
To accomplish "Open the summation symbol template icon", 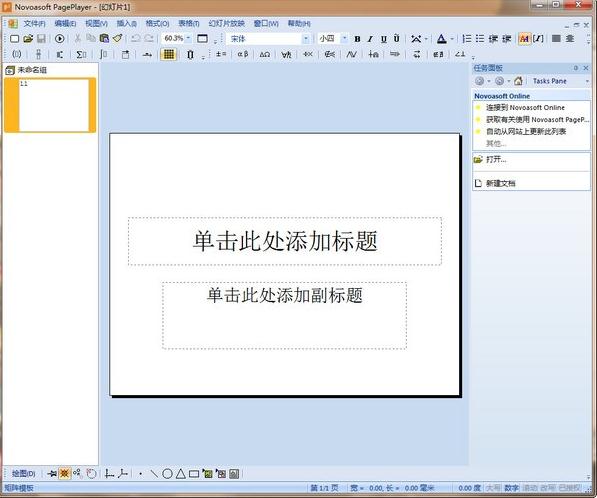I will pos(81,54).
